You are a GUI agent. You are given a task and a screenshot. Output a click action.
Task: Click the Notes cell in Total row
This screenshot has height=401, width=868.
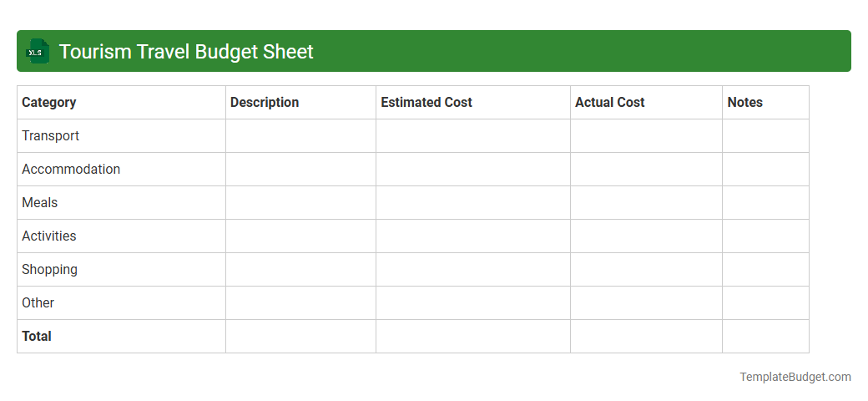(x=765, y=336)
